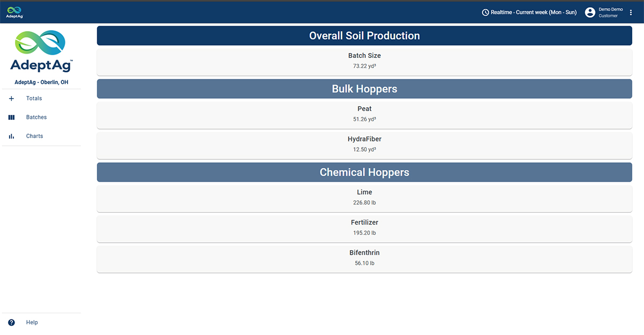Click the user avatar icon
Viewport: 644px width, 335px height.
click(x=590, y=12)
